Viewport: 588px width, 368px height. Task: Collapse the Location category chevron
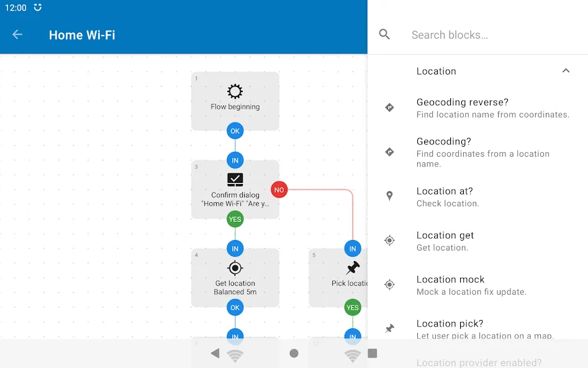[566, 71]
